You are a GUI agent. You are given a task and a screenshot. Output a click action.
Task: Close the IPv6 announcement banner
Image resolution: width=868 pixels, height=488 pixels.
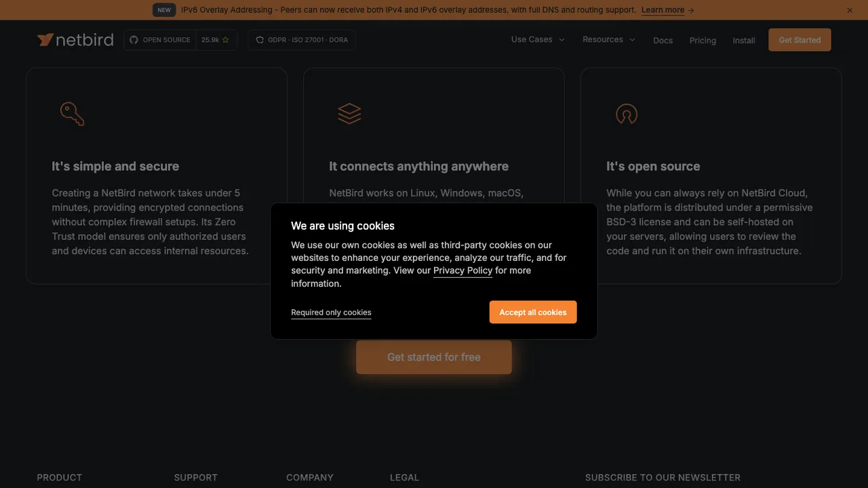pos(850,10)
